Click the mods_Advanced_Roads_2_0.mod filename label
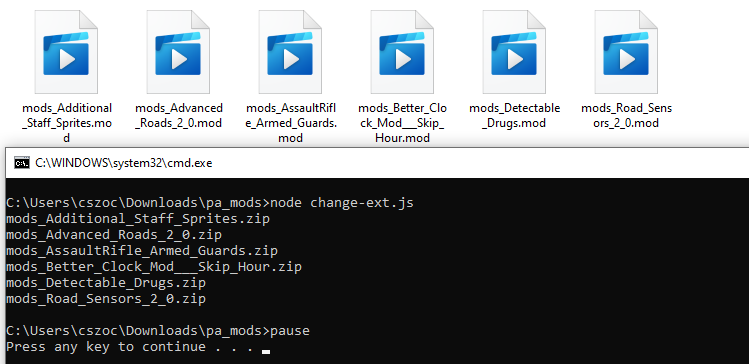 (179, 116)
